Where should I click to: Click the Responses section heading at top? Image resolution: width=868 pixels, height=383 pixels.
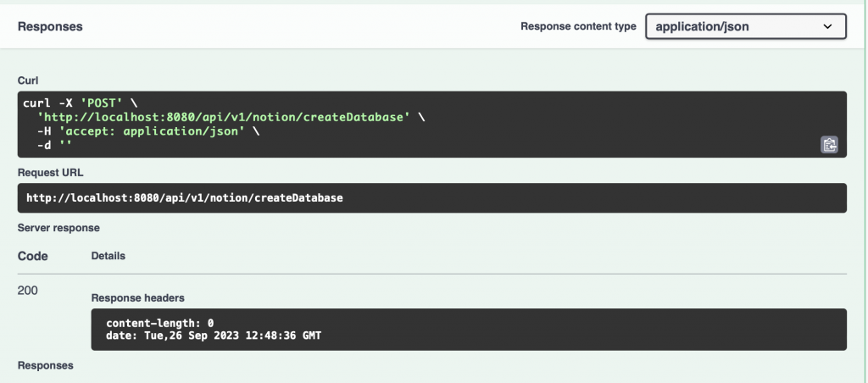(x=50, y=26)
